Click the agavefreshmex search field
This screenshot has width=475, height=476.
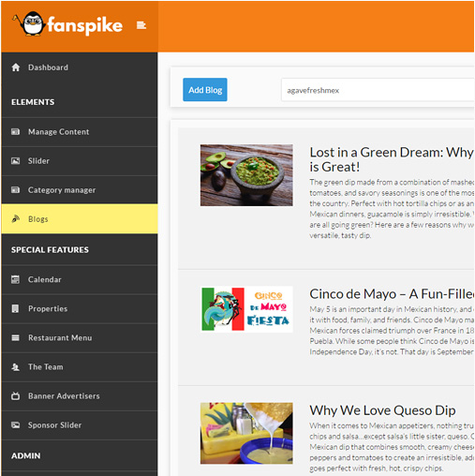click(x=378, y=90)
